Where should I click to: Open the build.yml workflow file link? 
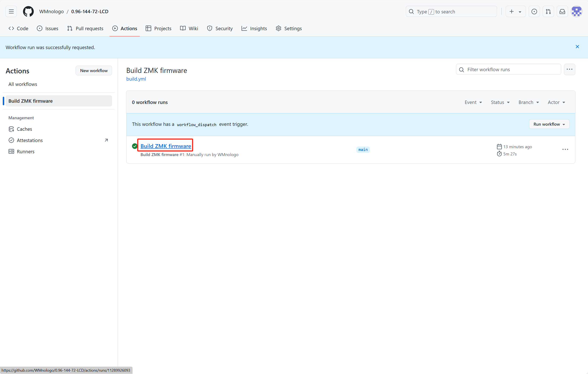point(136,79)
